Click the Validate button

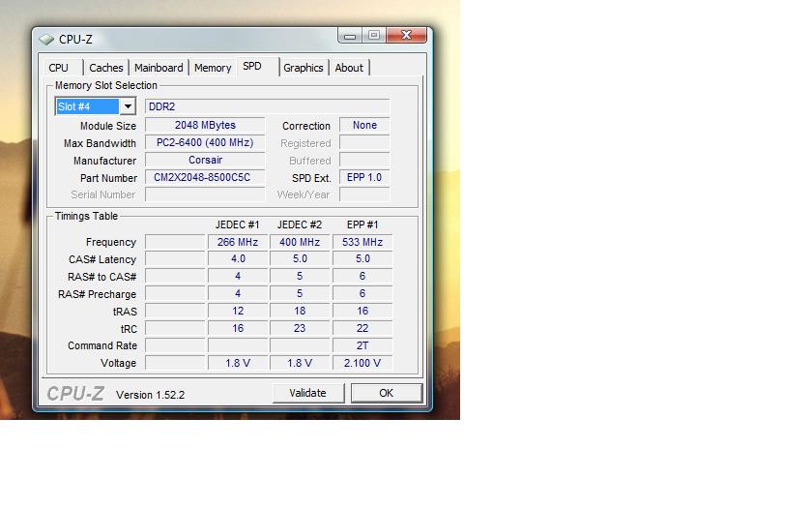tap(308, 393)
